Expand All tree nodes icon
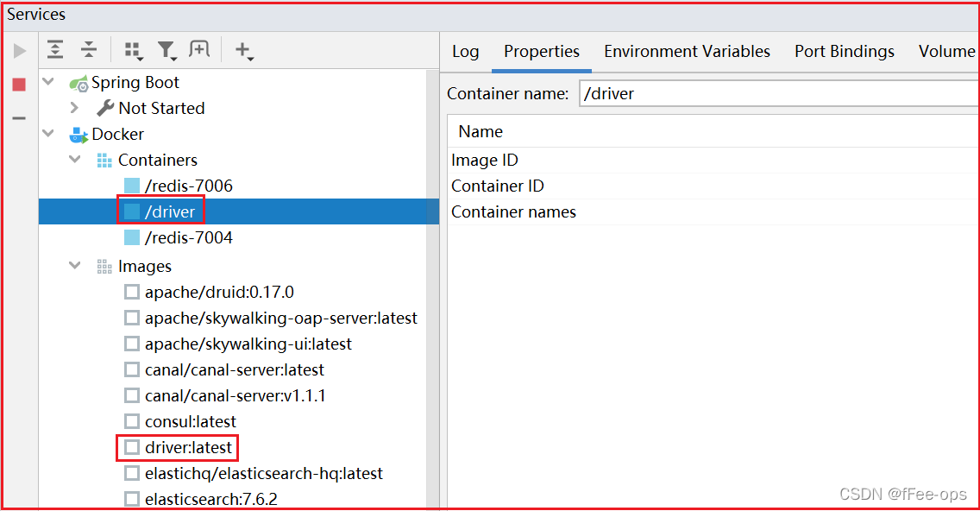 (55, 49)
